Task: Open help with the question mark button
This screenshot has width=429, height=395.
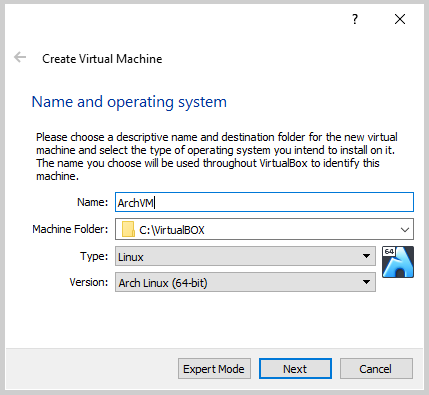Action: tap(355, 19)
